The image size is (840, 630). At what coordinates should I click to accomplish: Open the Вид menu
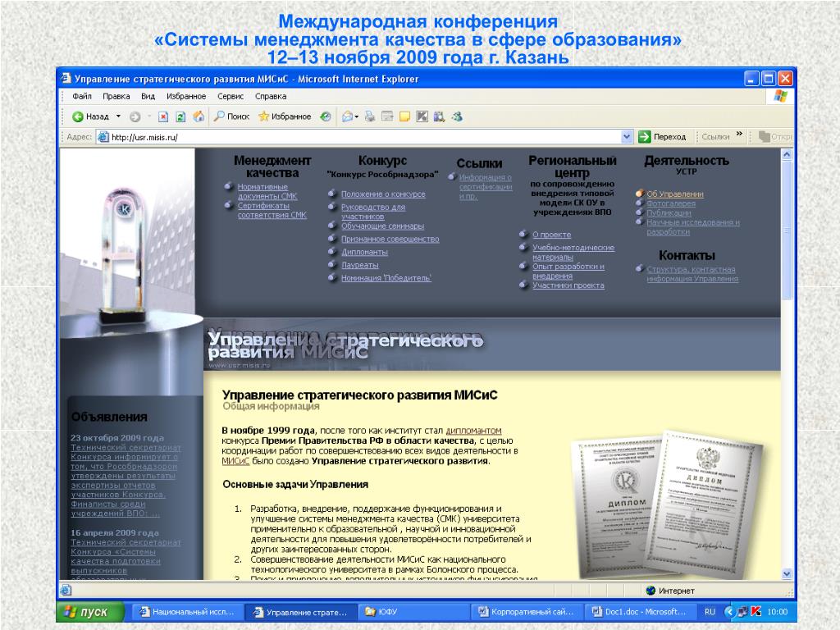pyautogui.click(x=148, y=97)
